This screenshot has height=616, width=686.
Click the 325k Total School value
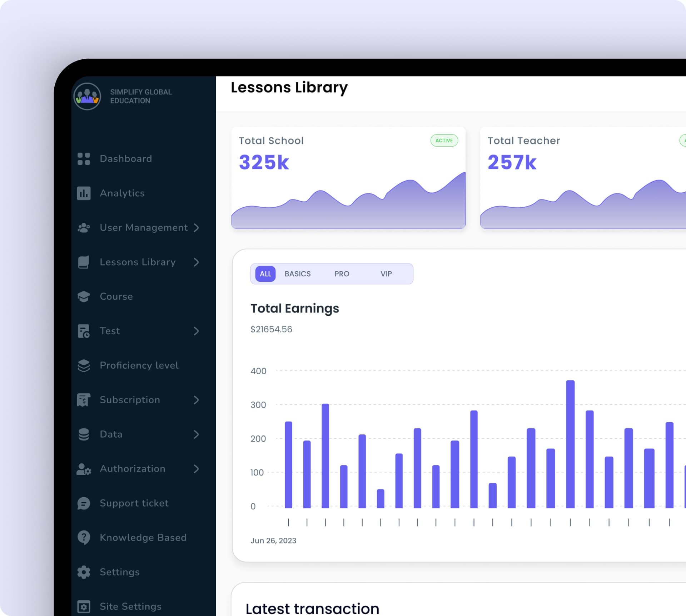[x=264, y=162]
